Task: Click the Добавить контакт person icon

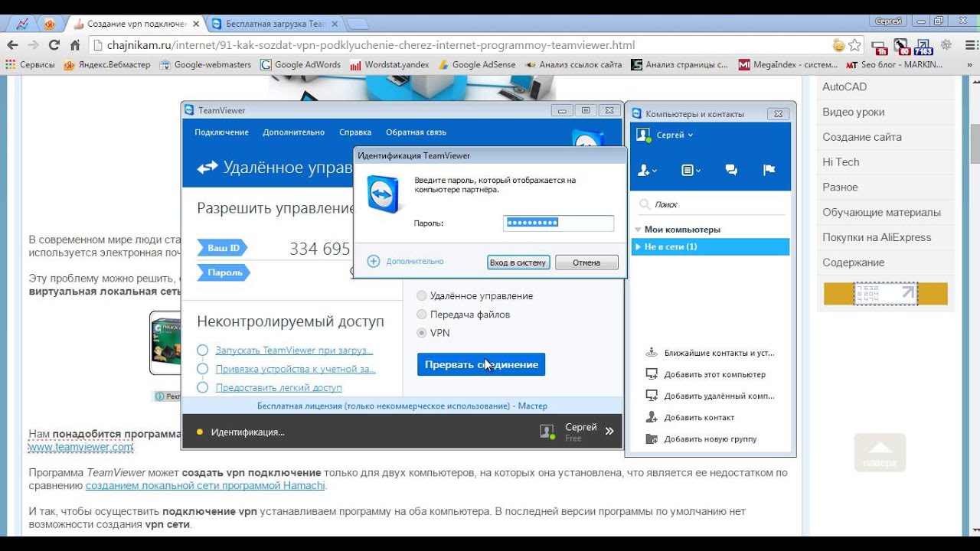Action: pyautogui.click(x=652, y=417)
